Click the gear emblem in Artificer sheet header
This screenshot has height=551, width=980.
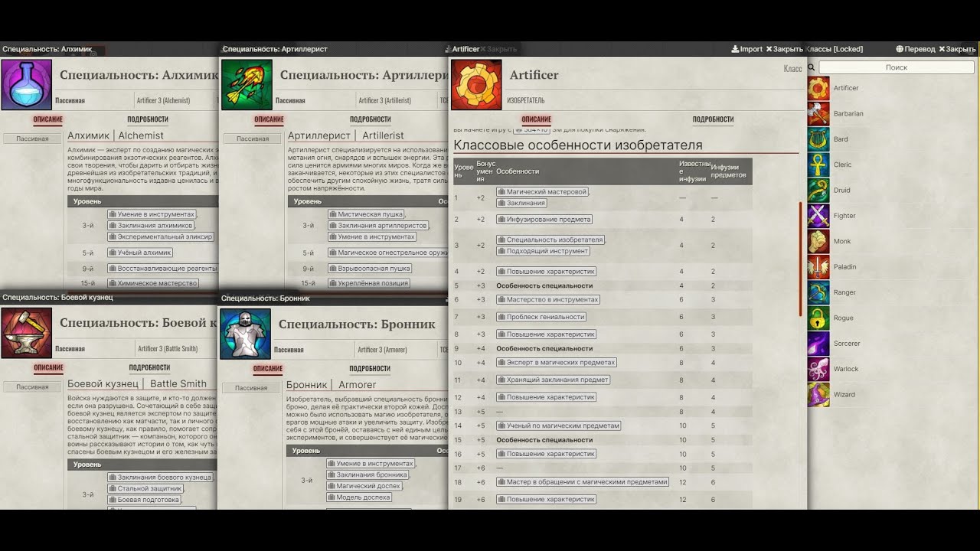click(476, 84)
